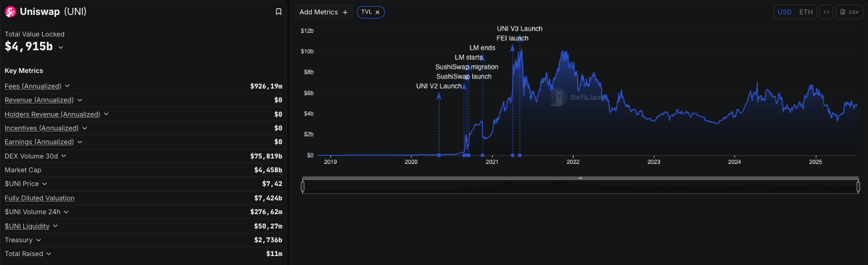The width and height of the screenshot is (868, 265).
Task: Click the $4,915b TVL value
Action: pyautogui.click(x=29, y=47)
